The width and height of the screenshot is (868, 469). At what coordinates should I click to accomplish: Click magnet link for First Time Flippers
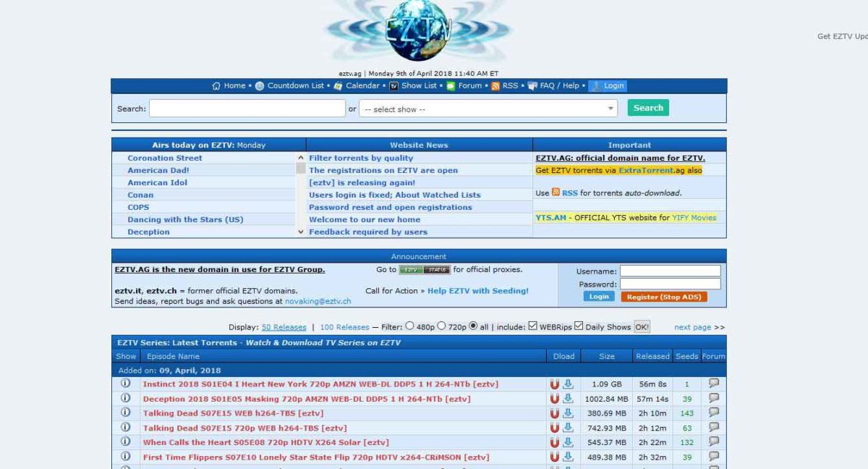coord(555,457)
